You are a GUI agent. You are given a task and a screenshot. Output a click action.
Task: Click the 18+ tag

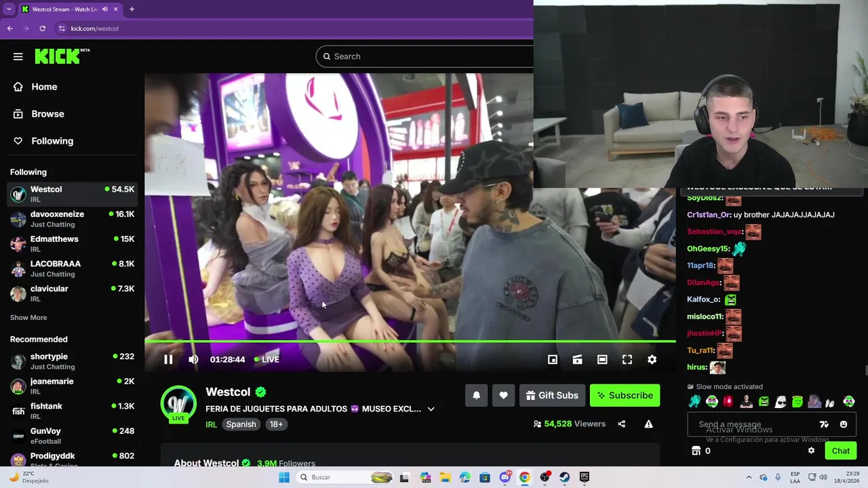click(276, 424)
